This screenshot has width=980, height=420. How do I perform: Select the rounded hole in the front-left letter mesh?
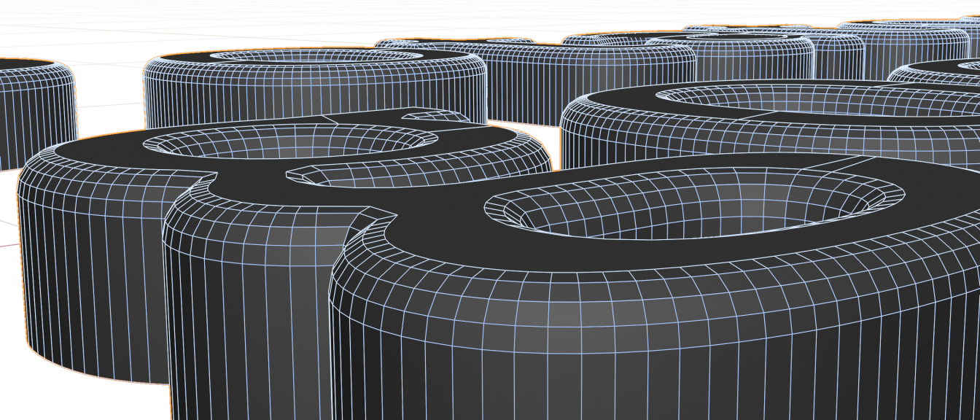pos(289,141)
